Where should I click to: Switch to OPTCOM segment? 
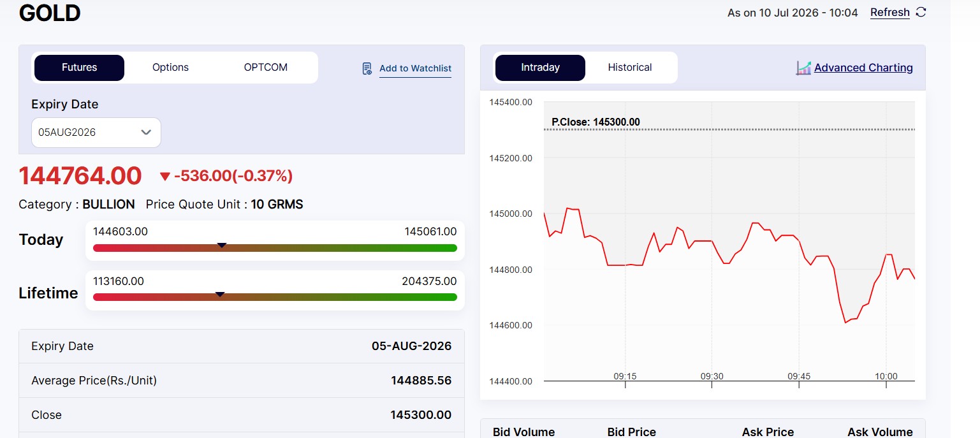coord(266,68)
